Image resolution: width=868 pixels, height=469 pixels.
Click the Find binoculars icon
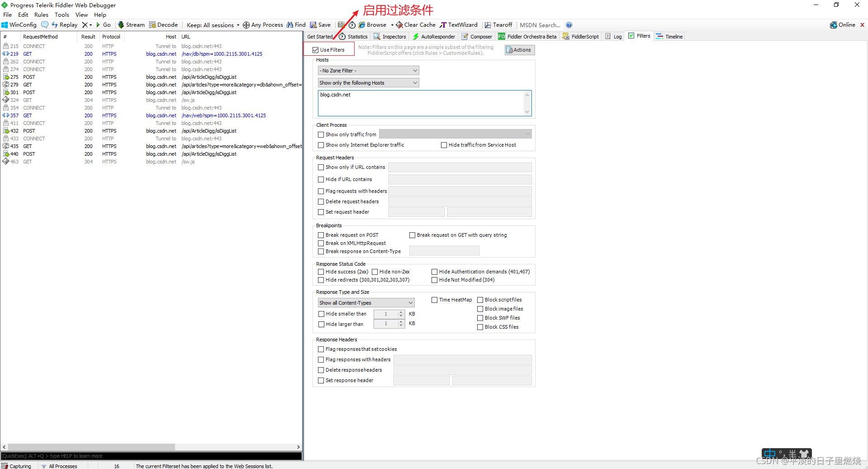point(290,25)
